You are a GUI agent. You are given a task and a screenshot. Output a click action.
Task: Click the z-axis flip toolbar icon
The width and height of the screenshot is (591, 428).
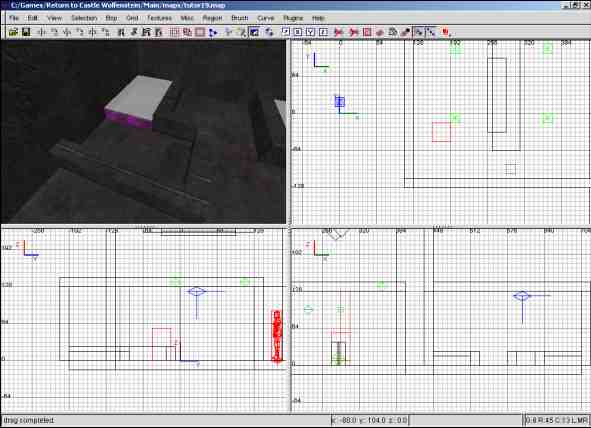pos(93,32)
